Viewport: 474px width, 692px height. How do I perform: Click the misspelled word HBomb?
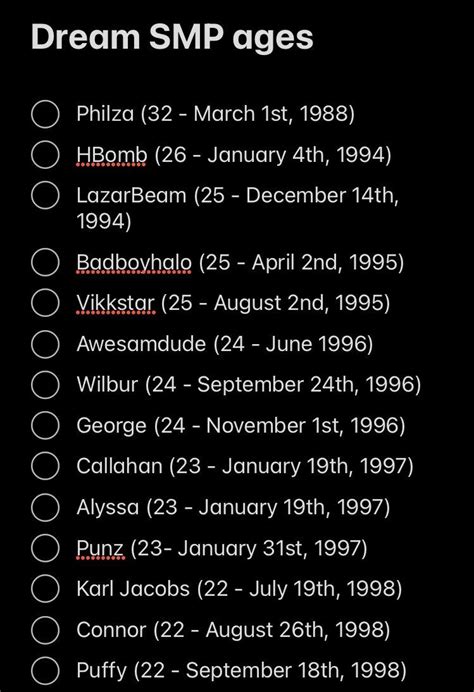click(112, 155)
